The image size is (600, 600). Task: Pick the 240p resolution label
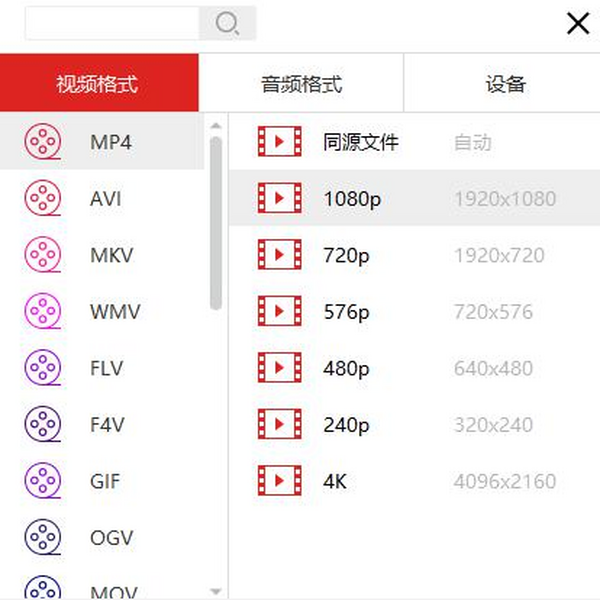click(346, 425)
